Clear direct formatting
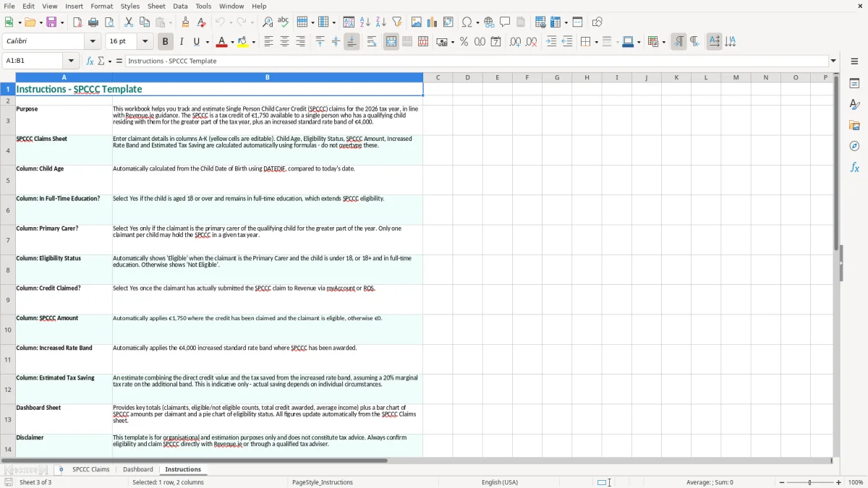868x488 pixels. [201, 22]
